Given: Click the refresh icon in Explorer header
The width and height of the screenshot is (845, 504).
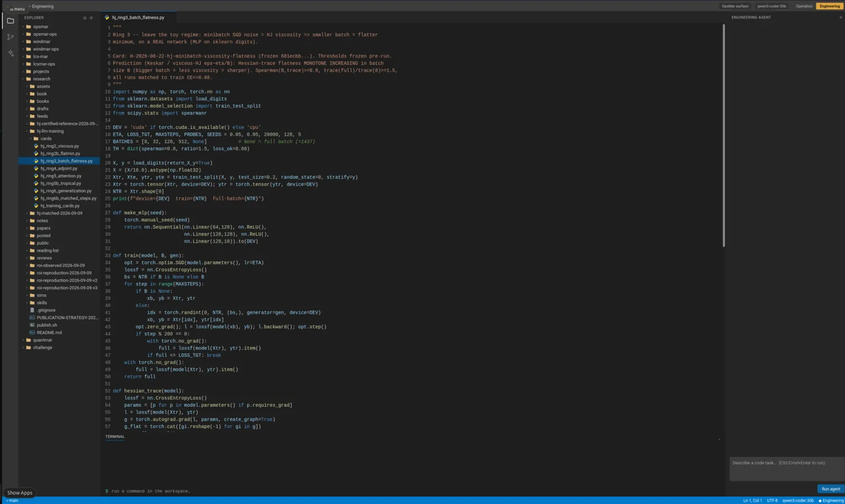Looking at the screenshot, I should 91,18.
